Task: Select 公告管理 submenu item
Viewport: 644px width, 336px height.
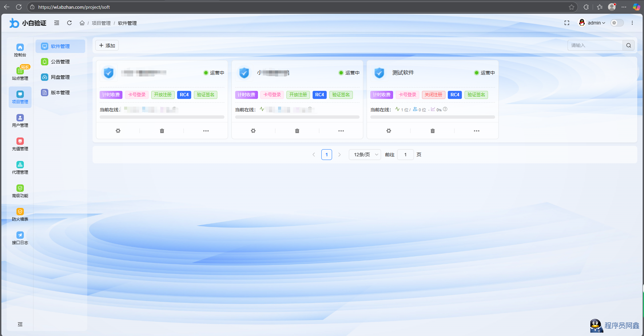Action: (x=60, y=62)
